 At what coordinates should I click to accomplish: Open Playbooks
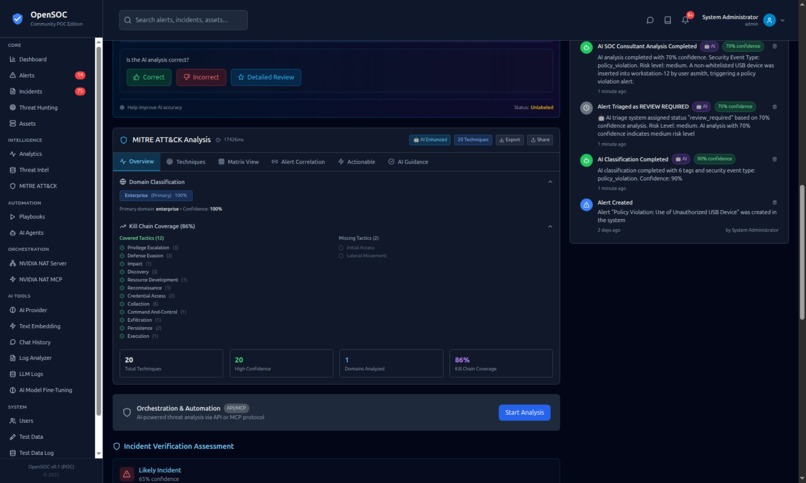[x=31, y=216]
